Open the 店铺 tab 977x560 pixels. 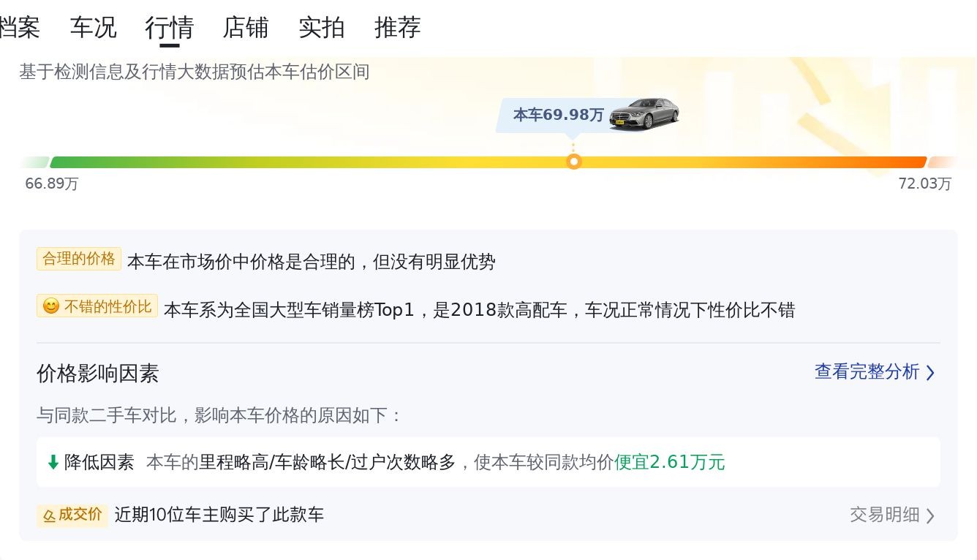pos(246,28)
